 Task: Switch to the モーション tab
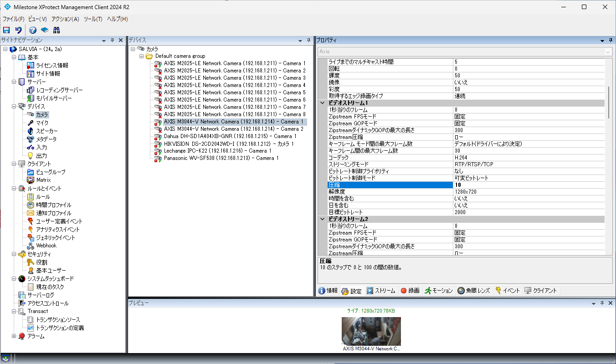click(439, 291)
